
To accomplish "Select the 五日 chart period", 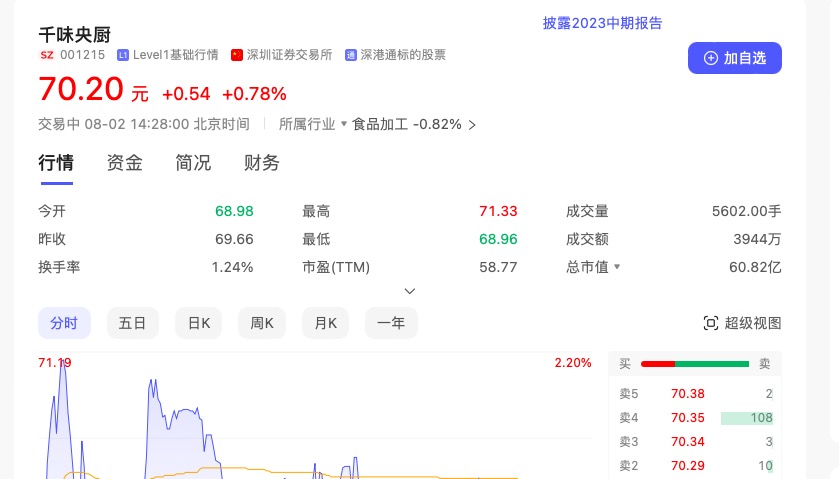I will click(x=132, y=323).
